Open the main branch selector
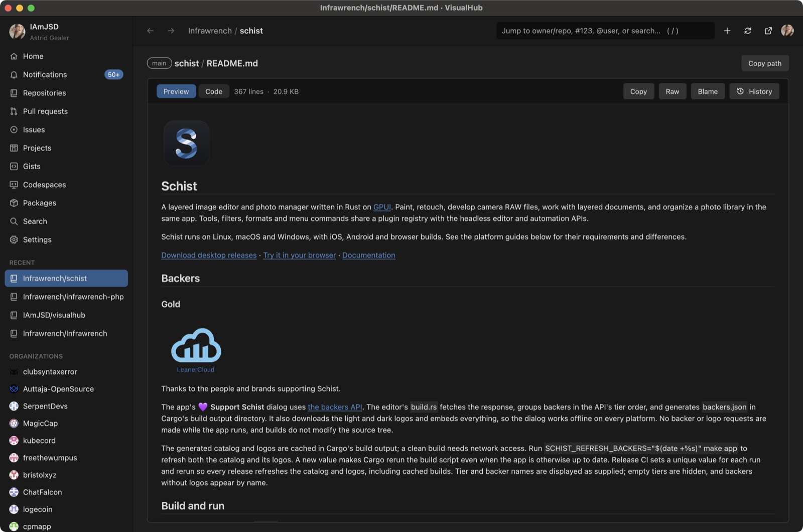Image resolution: width=803 pixels, height=532 pixels. click(x=159, y=63)
